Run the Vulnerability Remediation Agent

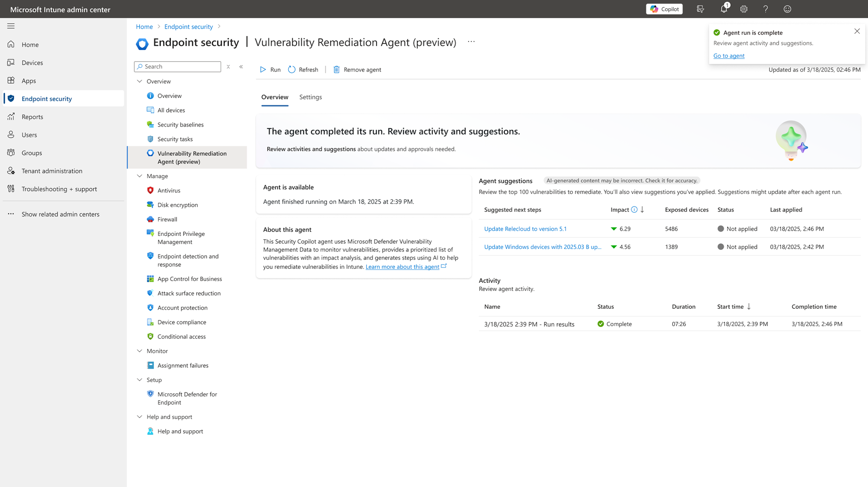click(270, 69)
